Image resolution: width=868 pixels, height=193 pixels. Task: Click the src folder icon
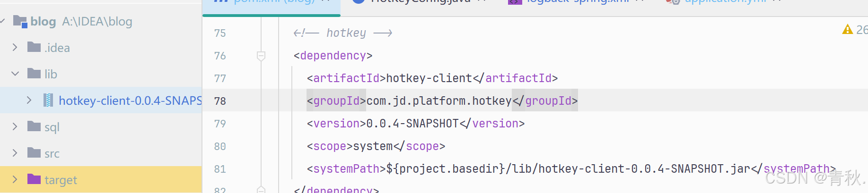(34, 153)
